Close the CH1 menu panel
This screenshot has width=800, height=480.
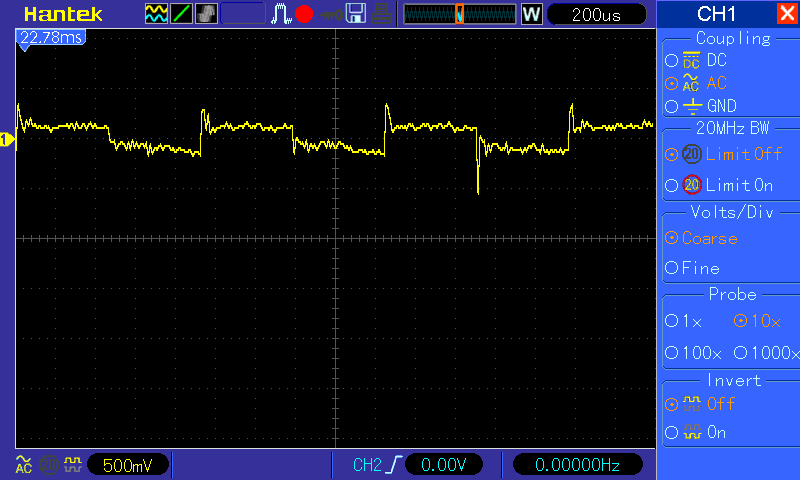(787, 13)
